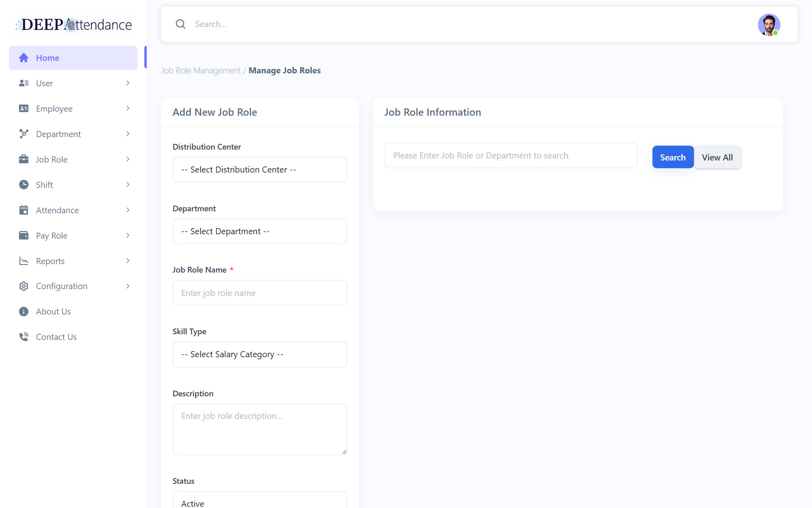Click the Manage Job Roles breadcrumb text

tap(285, 71)
